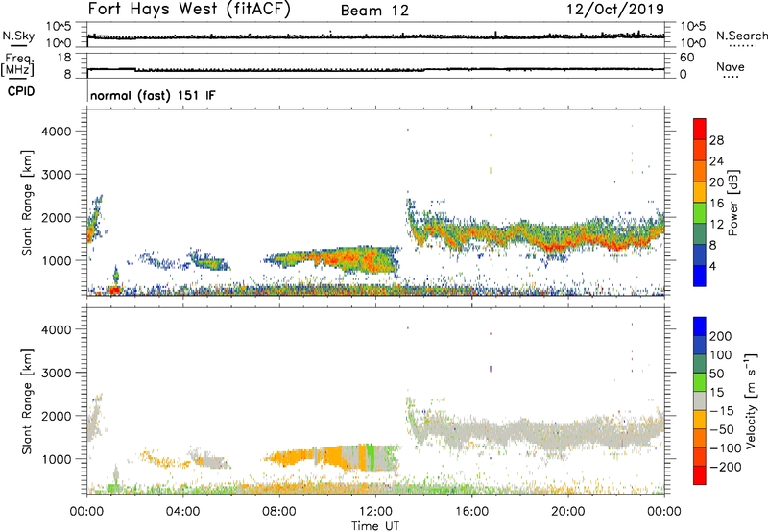Click the 'N.Search' legend label
The image size is (768, 532).
click(741, 36)
